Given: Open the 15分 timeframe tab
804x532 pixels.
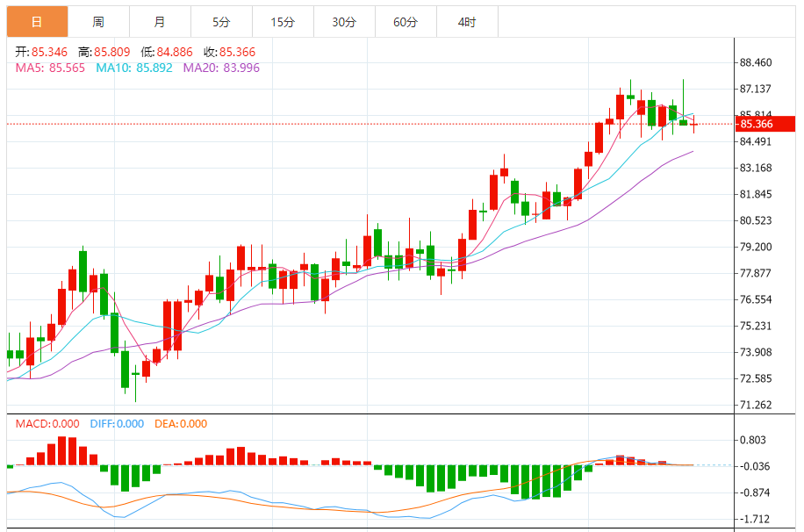Looking at the screenshot, I should tap(283, 22).
